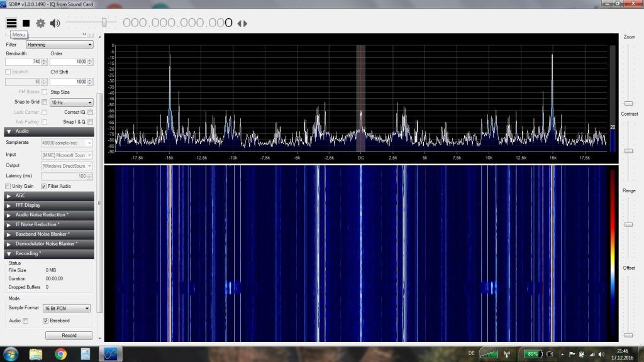Open the gear configuration settings
Viewport: 644px width, 362px height.
[x=40, y=23]
